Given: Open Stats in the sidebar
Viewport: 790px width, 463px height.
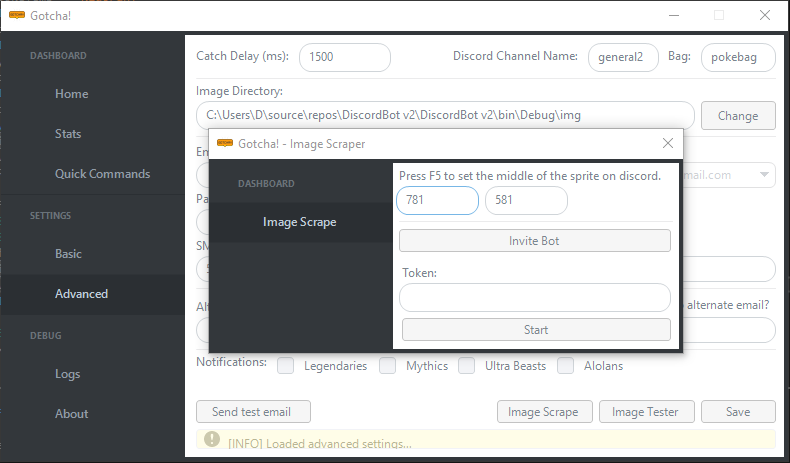Looking at the screenshot, I should (x=68, y=134).
